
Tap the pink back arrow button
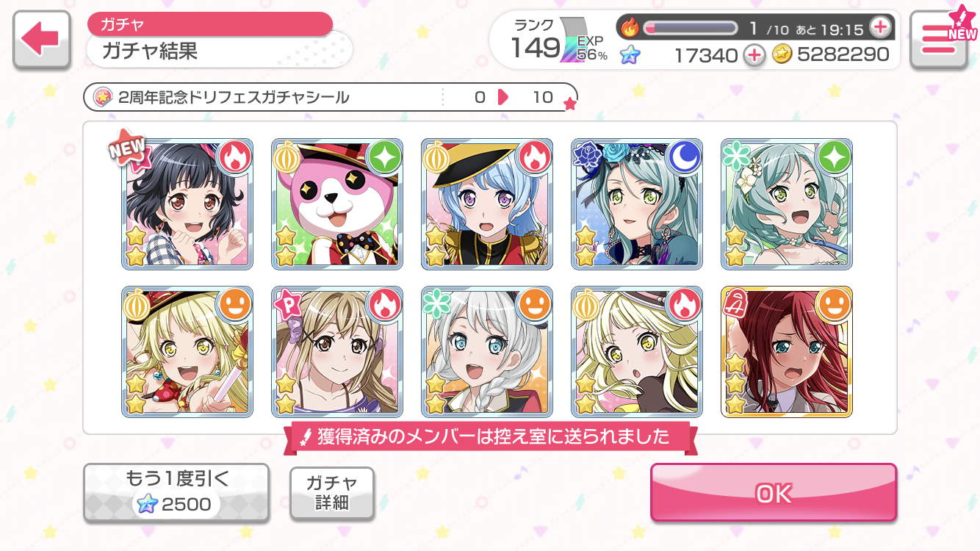[42, 40]
